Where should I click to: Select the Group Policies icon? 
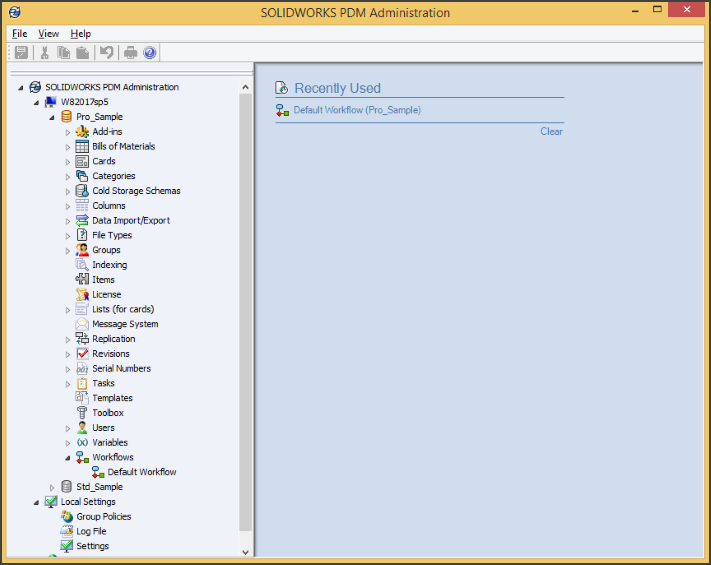67,516
